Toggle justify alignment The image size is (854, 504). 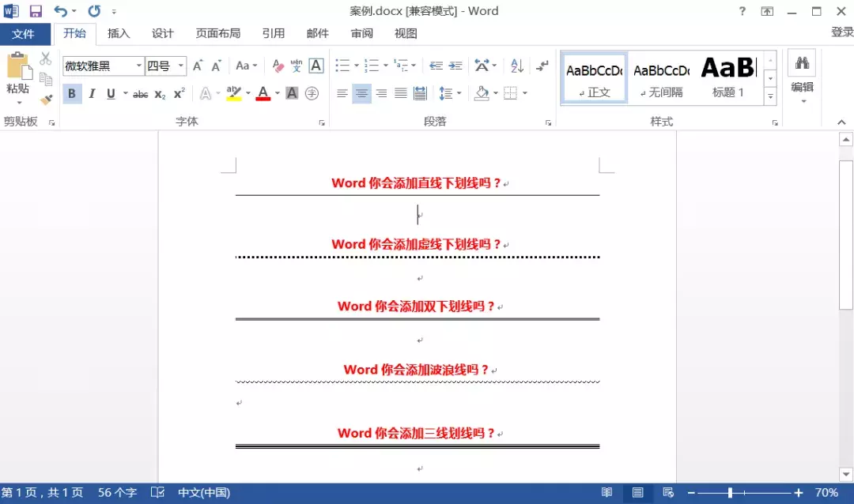(x=399, y=93)
